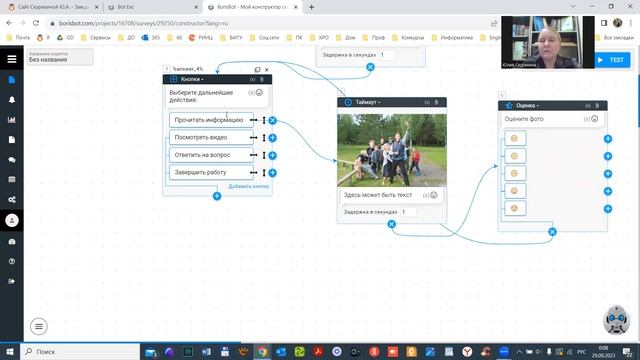The width and height of the screenshot is (640, 360).
Task: Click the link icon in the Таймаут header
Action: [427, 102]
